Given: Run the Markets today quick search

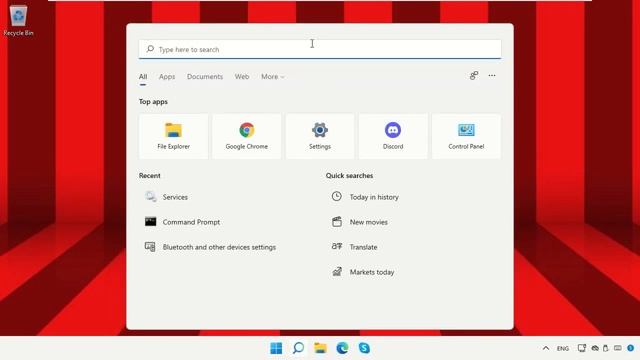Looking at the screenshot, I should tap(363, 272).
